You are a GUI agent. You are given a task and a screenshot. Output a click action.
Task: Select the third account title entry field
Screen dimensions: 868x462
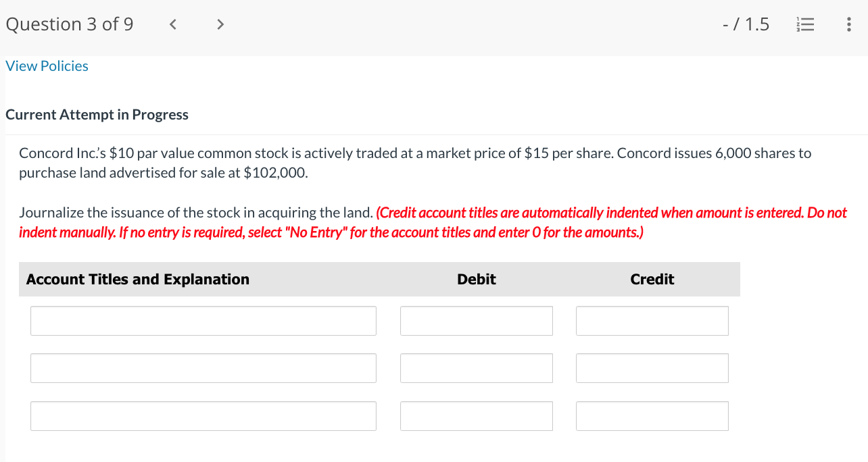tap(203, 416)
